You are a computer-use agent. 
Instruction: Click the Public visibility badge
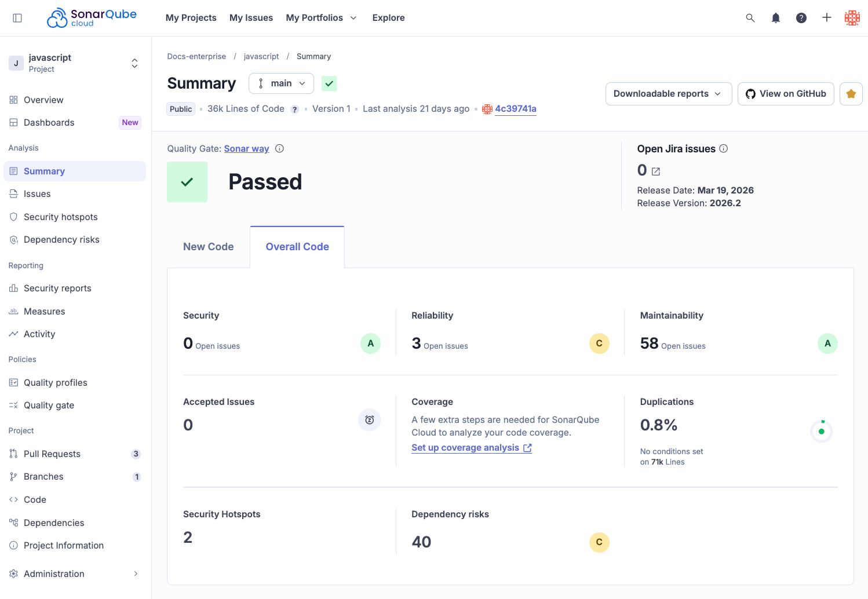[181, 109]
